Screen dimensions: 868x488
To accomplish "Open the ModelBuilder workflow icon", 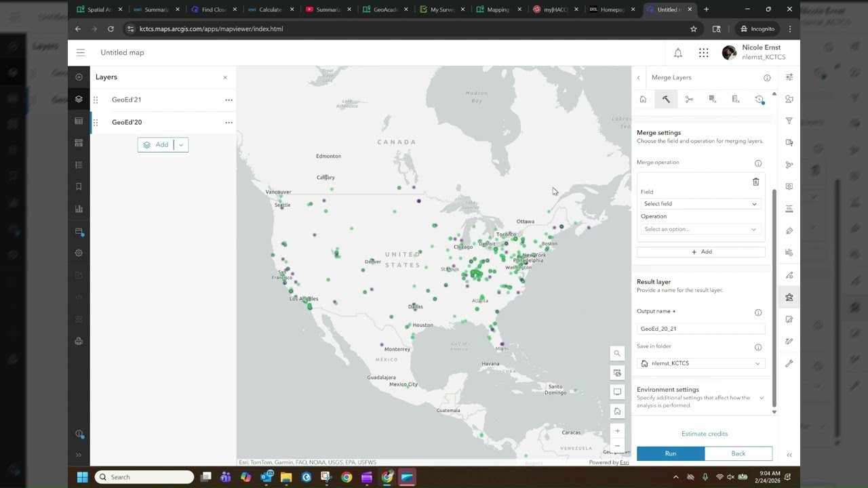I will pyautogui.click(x=689, y=100).
